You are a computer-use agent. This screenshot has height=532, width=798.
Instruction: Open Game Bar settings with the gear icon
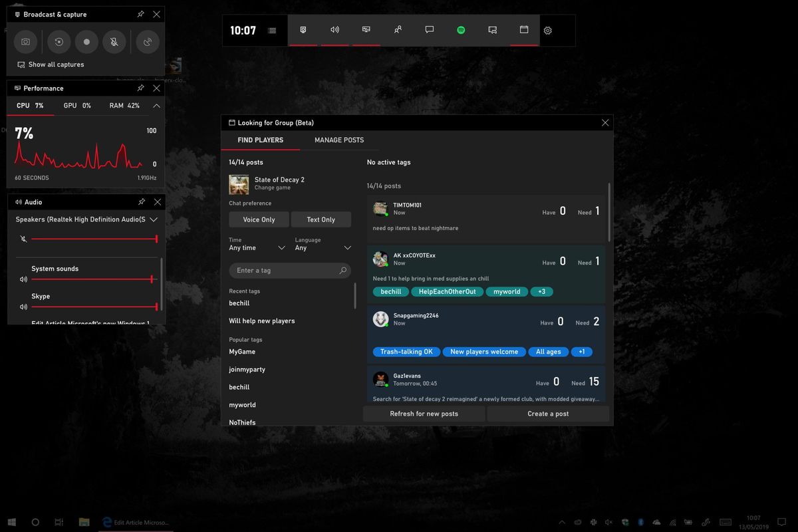(x=547, y=30)
